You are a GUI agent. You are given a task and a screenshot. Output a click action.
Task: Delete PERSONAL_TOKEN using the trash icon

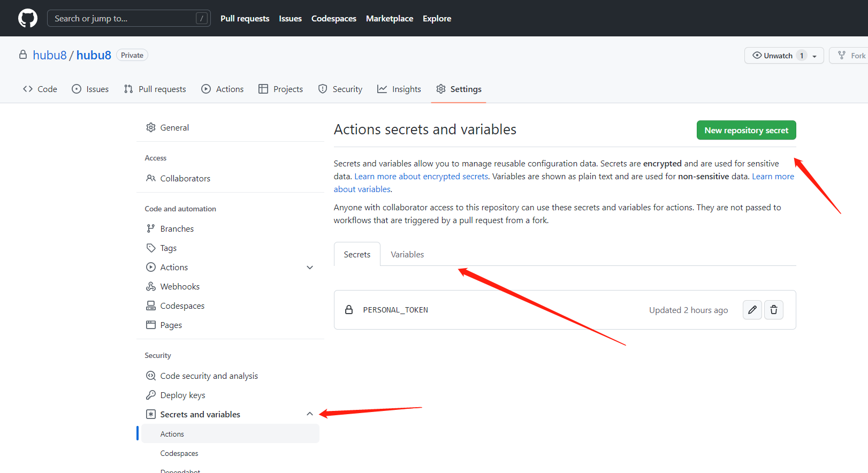coord(774,310)
